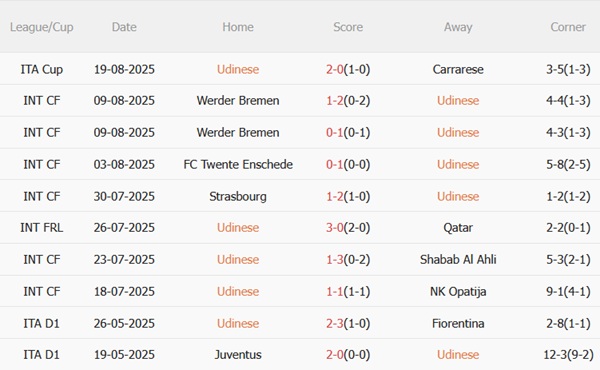This screenshot has width=600, height=370.
Task: Click the Corner column header
Action: pyautogui.click(x=568, y=27)
